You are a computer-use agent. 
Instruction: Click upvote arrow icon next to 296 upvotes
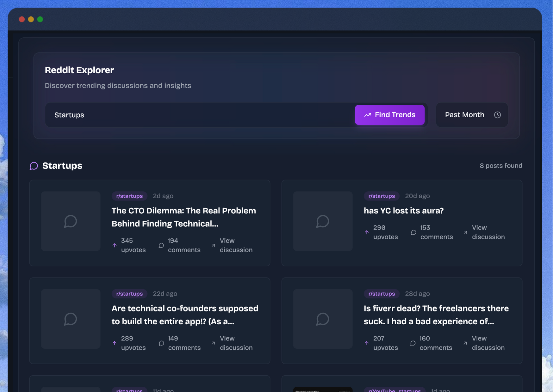367,232
